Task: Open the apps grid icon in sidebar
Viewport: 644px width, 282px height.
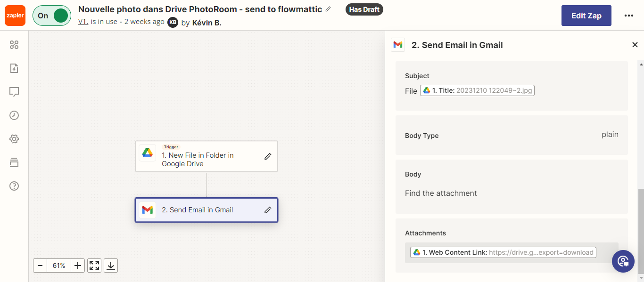Action: click(x=14, y=45)
